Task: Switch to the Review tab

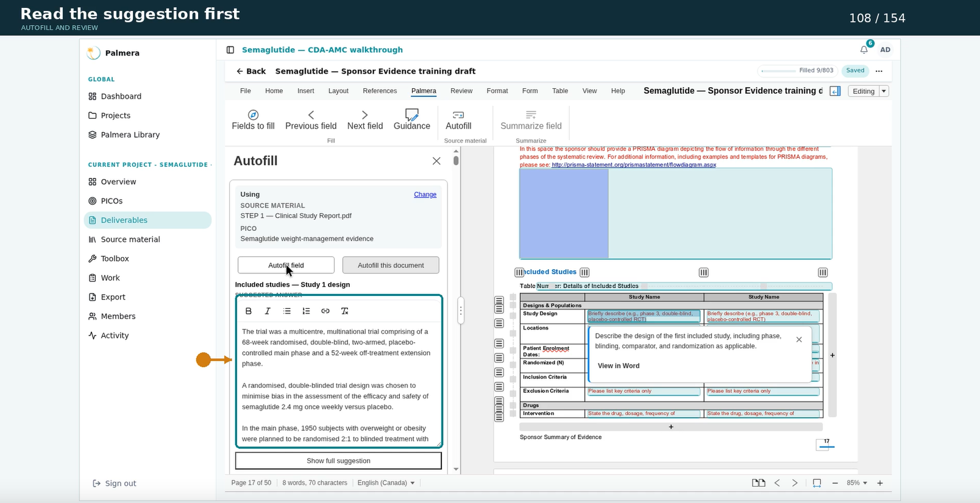Action: coord(461,91)
